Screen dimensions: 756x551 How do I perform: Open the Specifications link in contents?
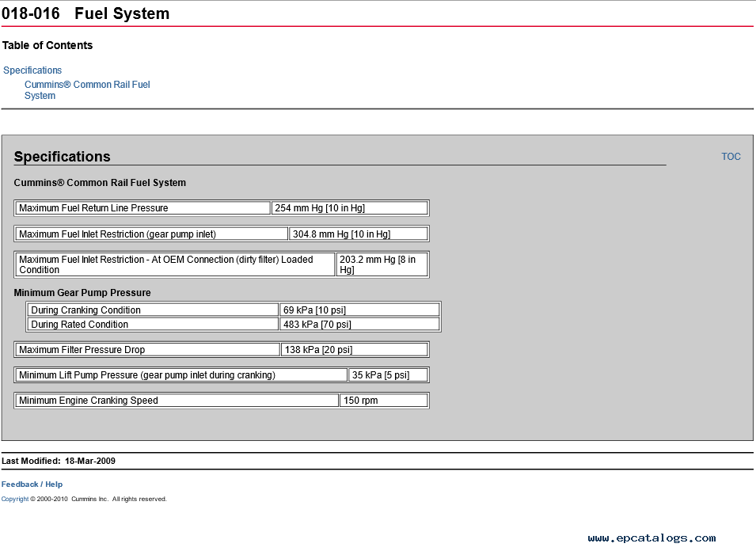(x=32, y=70)
